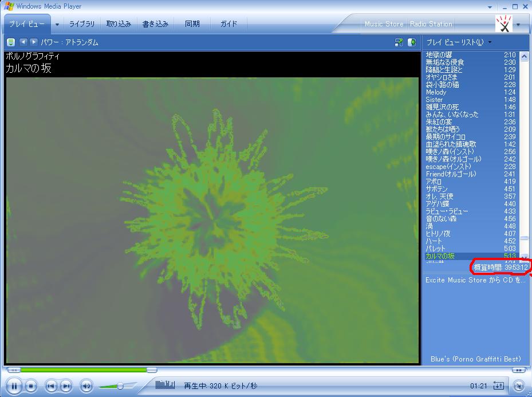Open the visualization options menu icon
The image size is (532, 397).
click(11, 42)
